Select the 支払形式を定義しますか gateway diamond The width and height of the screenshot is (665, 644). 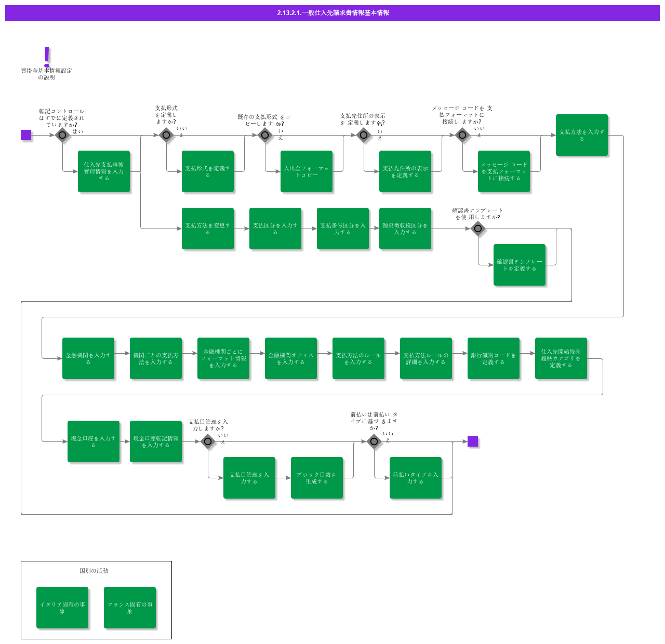166,135
